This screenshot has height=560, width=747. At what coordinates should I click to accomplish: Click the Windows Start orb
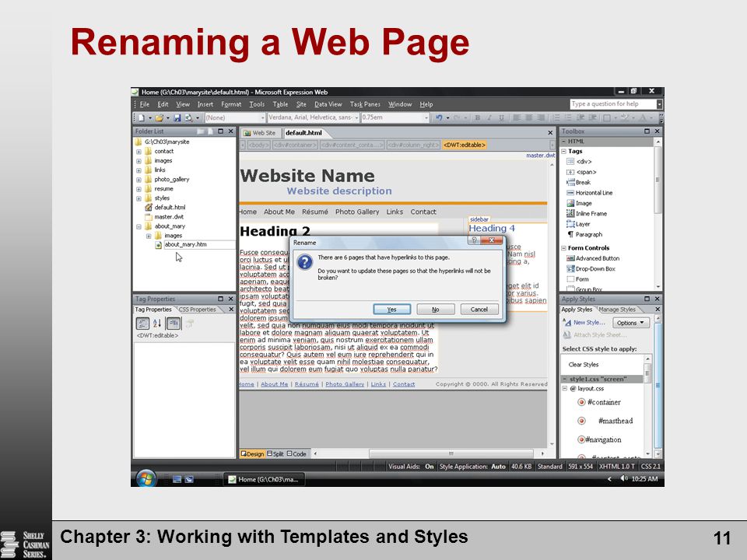[146, 478]
